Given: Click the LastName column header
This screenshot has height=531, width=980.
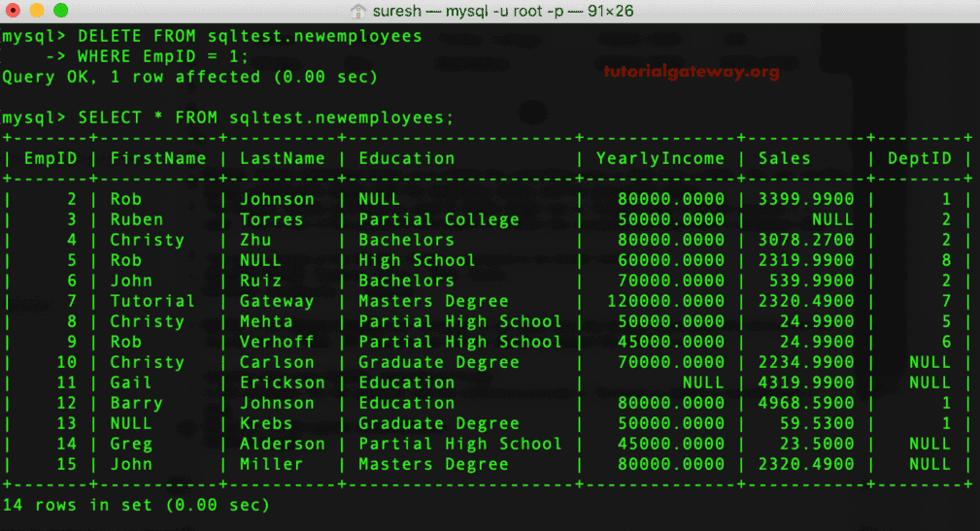Looking at the screenshot, I should tap(283, 158).
